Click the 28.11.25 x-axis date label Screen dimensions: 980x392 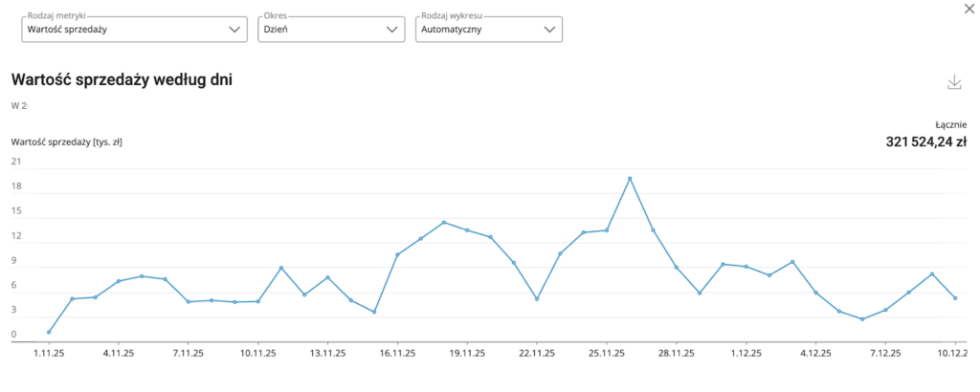pos(676,353)
